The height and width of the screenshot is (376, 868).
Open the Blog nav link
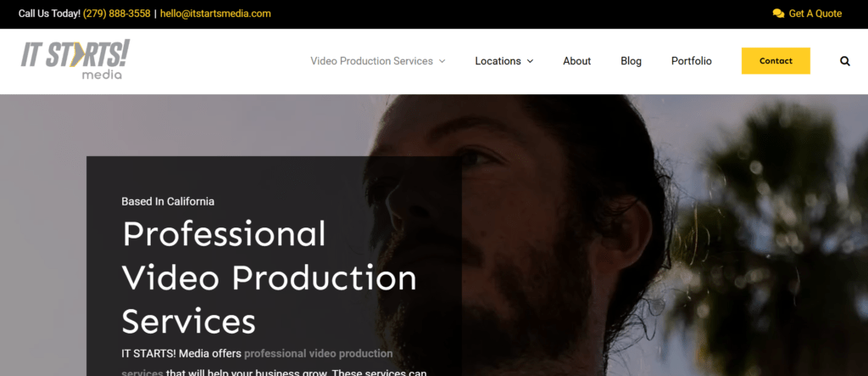pos(631,61)
